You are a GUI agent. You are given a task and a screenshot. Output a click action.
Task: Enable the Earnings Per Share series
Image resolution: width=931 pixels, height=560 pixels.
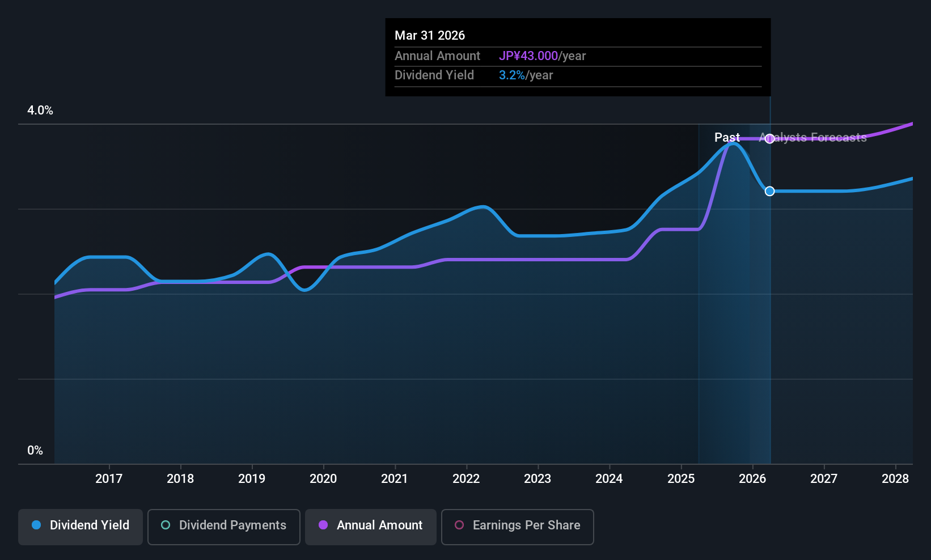pyautogui.click(x=517, y=527)
